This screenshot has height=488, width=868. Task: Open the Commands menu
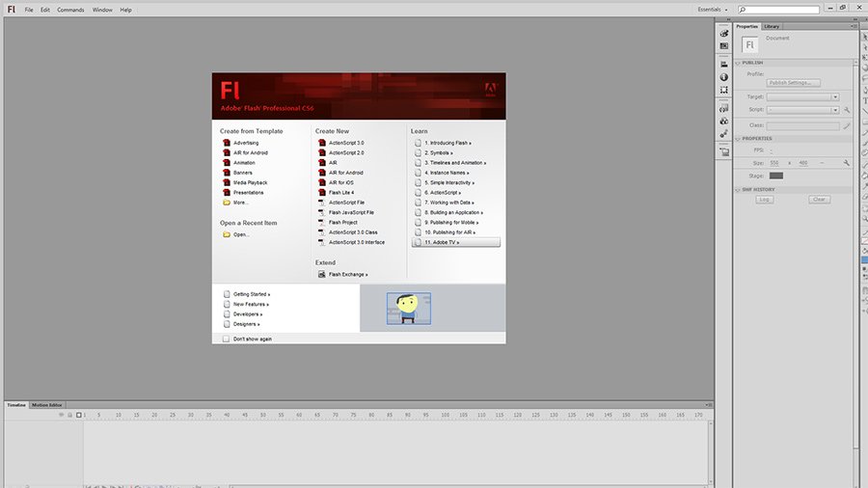click(x=70, y=10)
